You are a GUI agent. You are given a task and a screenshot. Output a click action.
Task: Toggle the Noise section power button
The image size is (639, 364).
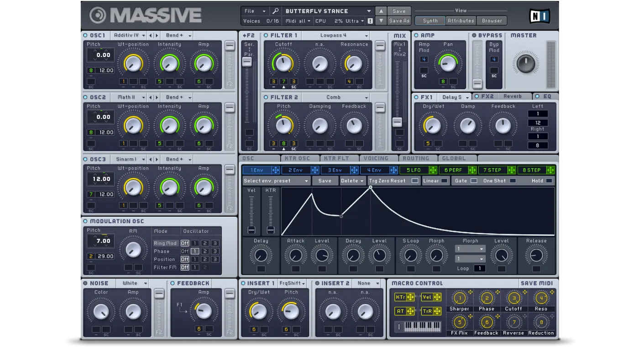tap(85, 283)
